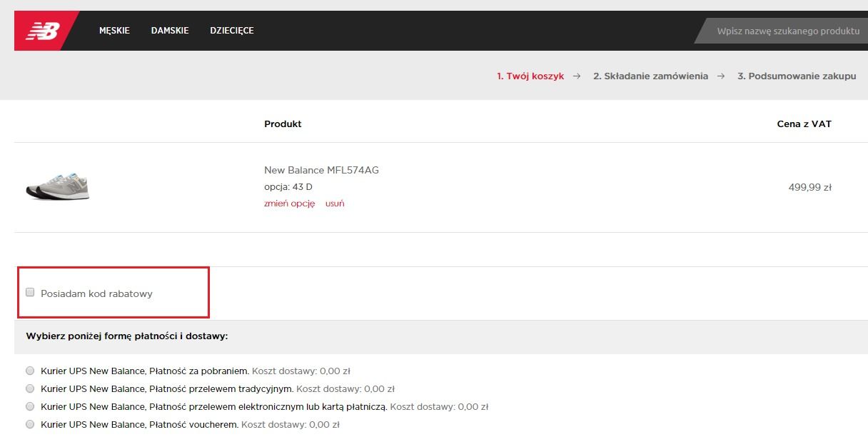
Task: Choose payment by electronic transfer or card
Action: [x=30, y=406]
